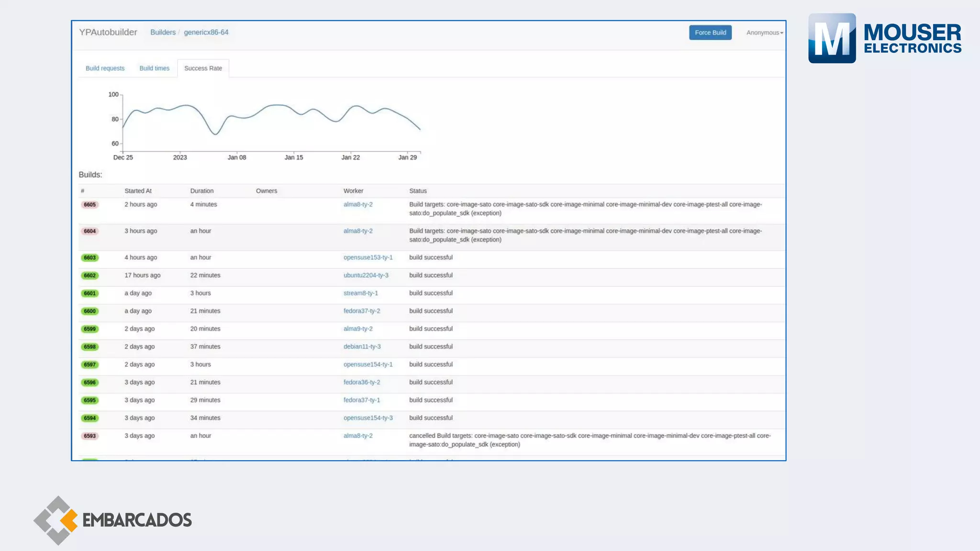Screen dimensions: 980x551
Task: Click the Mouser Electronics logo
Action: [x=884, y=38]
